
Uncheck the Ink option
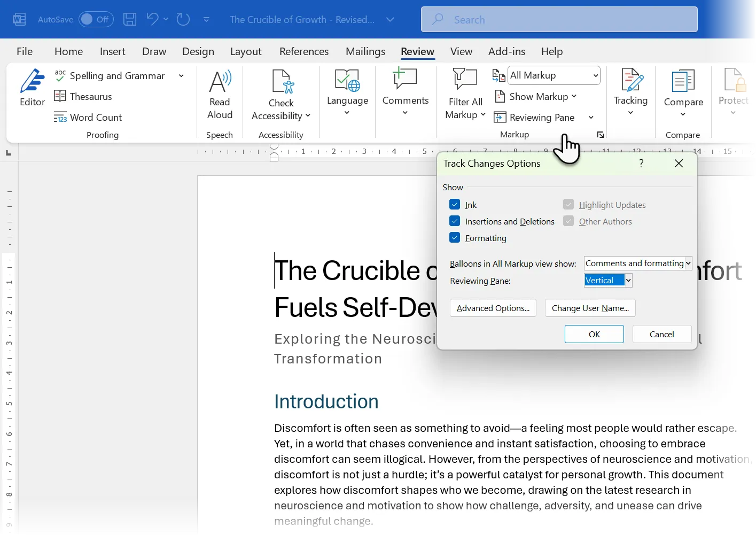[455, 204]
